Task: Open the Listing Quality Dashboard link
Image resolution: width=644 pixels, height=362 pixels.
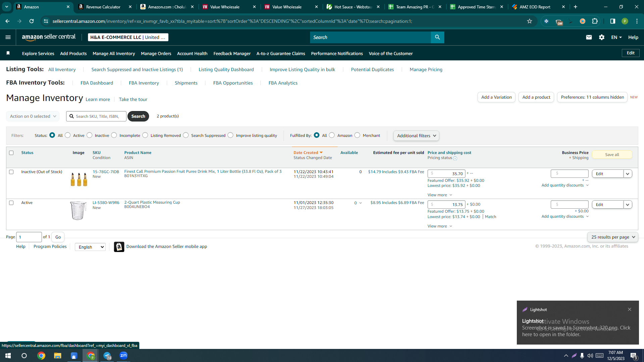Action: (x=226, y=69)
